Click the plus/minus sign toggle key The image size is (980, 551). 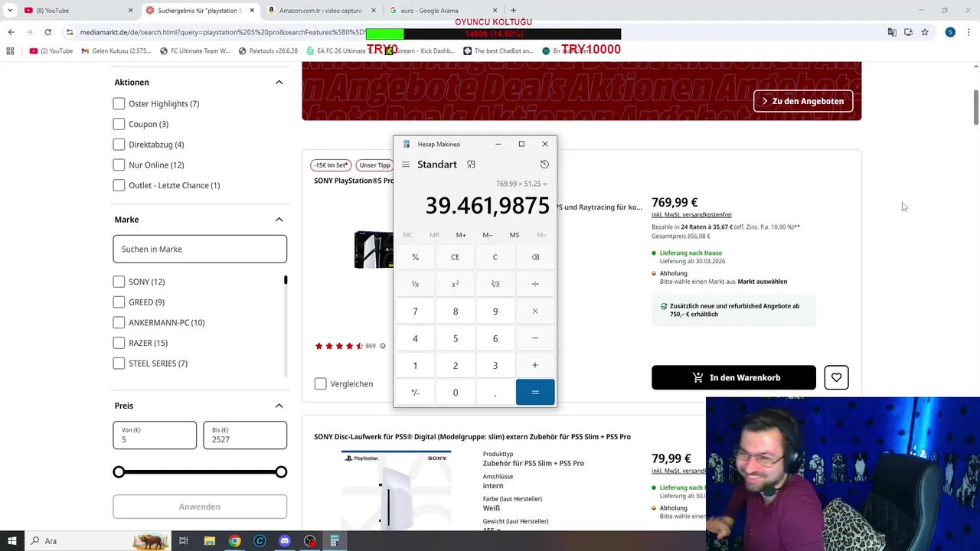[416, 393]
